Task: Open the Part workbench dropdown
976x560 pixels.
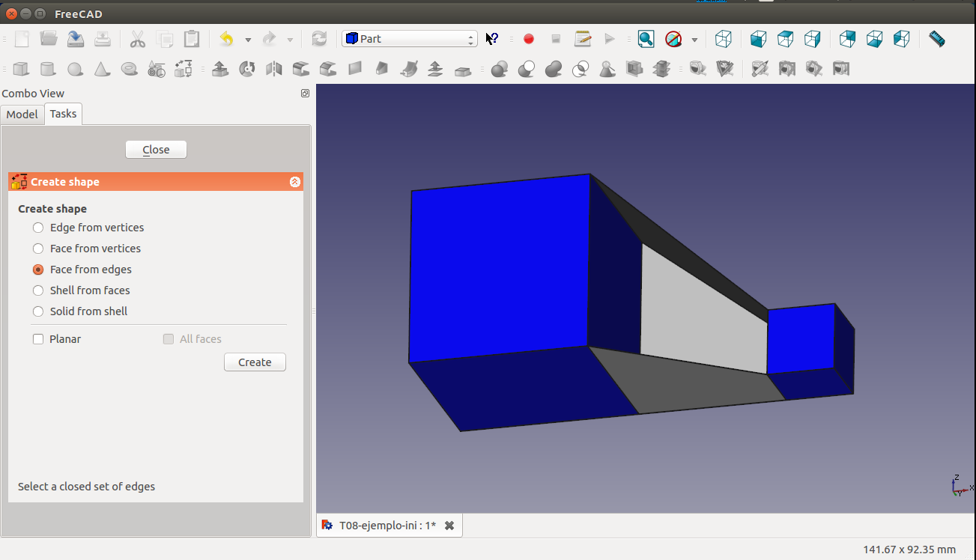Action: point(409,39)
